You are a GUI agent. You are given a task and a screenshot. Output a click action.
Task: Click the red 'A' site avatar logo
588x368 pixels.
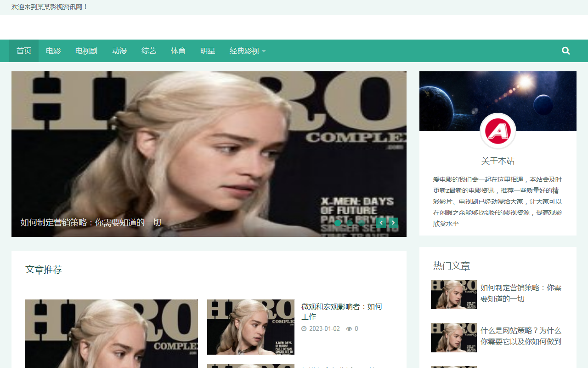tap(498, 131)
